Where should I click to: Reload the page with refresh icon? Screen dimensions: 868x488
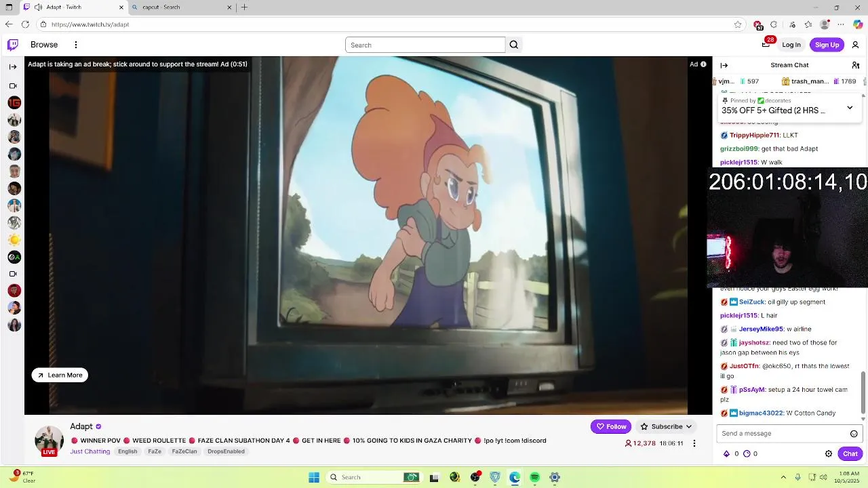point(25,24)
